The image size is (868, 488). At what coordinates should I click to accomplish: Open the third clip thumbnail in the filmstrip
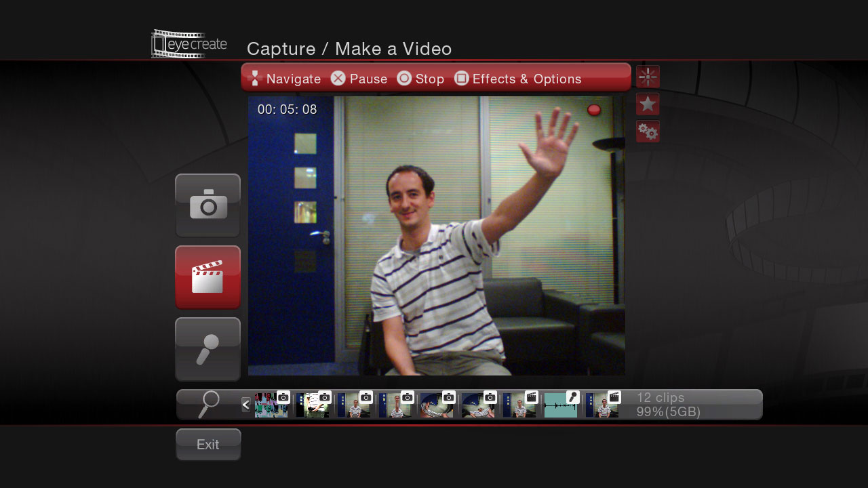355,405
